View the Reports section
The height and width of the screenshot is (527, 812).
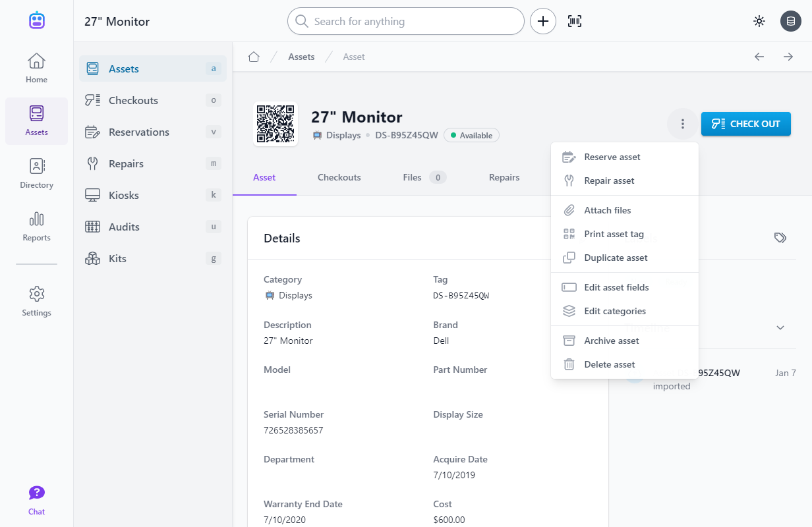(36, 227)
